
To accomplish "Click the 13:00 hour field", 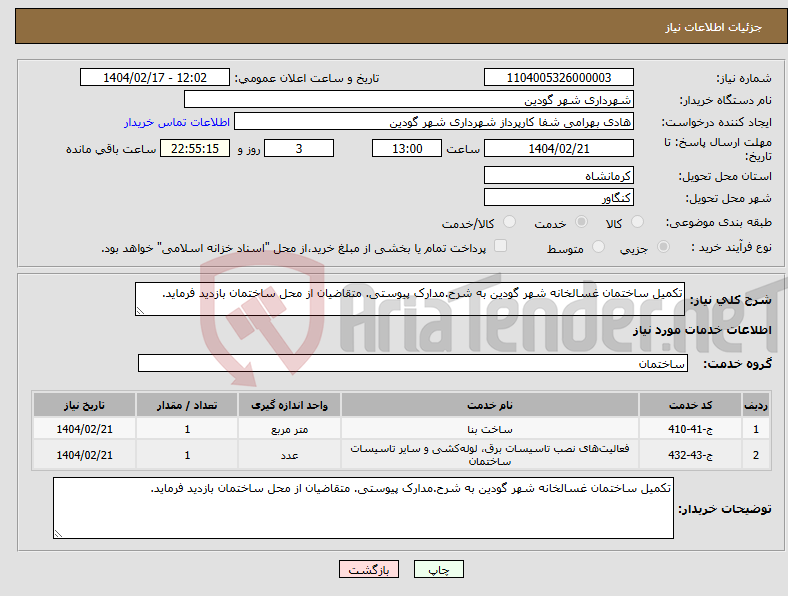I will pyautogui.click(x=407, y=148).
